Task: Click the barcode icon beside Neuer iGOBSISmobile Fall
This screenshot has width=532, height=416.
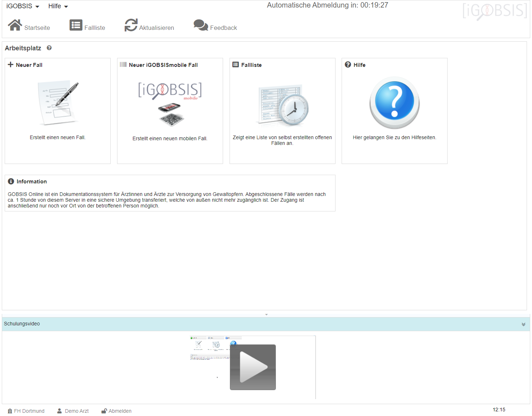Action: [x=123, y=65]
